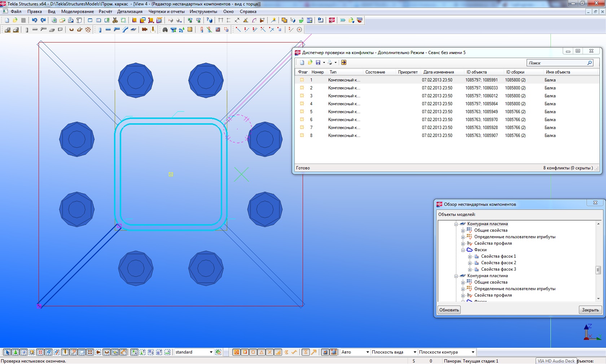Viewport: 606px width, 364px height.
Task: Click the binoculars Find icon in toolbar
Action: (165, 30)
